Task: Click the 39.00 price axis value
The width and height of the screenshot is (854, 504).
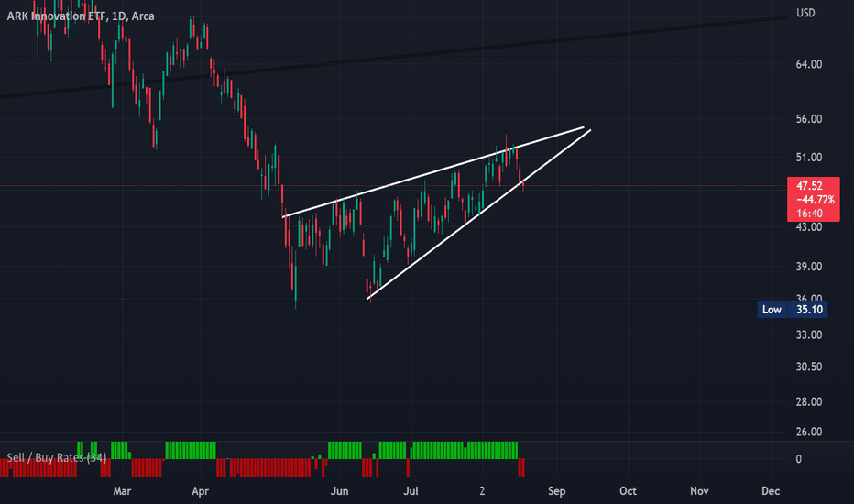Action: [809, 267]
